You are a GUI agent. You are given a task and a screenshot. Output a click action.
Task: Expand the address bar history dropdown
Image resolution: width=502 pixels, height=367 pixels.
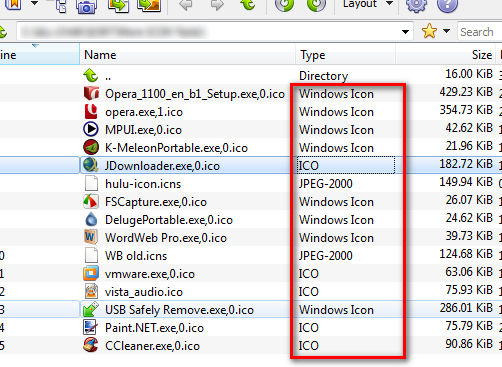coord(405,32)
